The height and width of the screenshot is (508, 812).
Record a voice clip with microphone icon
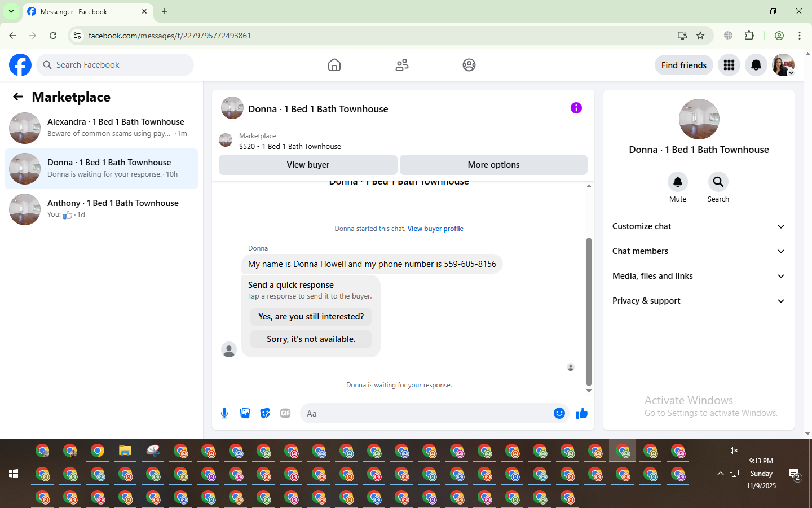pos(224,413)
